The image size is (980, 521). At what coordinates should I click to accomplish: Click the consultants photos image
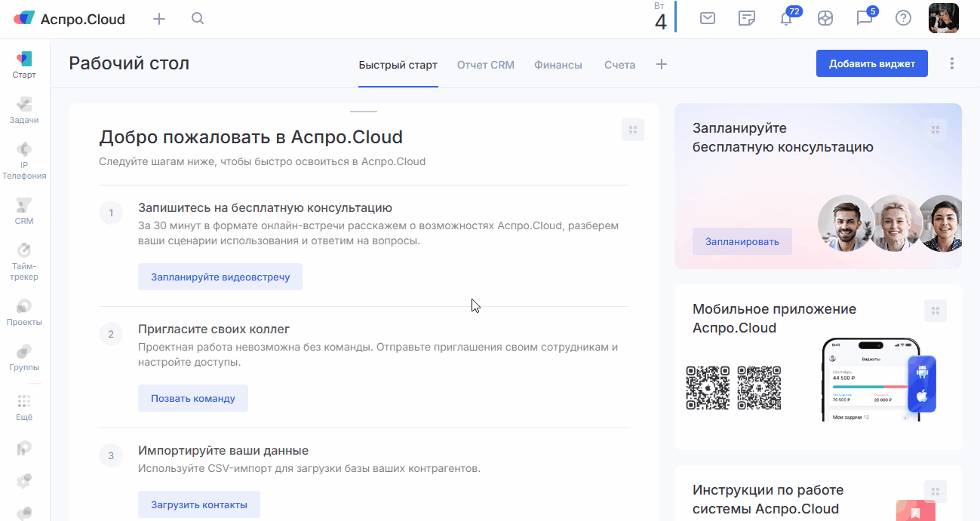[889, 223]
